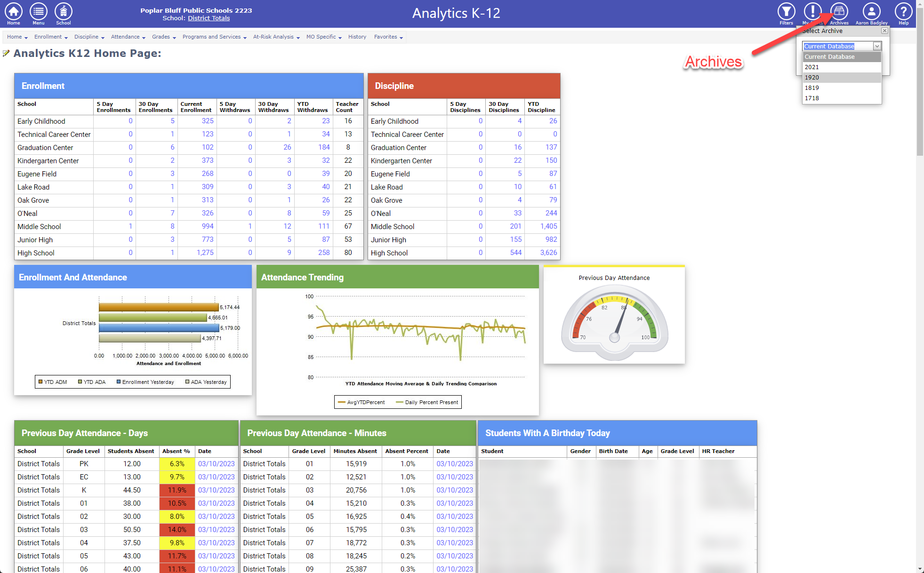Close the Select Archive popup
This screenshot has width=924, height=573.
click(x=884, y=31)
